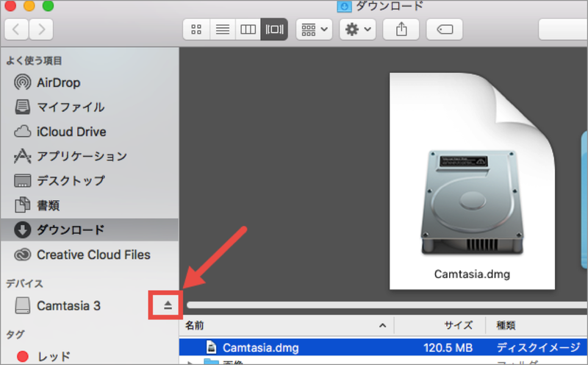Open アプリケーション folder in the sidebar
Viewport: 588px width, 365px height.
[x=89, y=156]
